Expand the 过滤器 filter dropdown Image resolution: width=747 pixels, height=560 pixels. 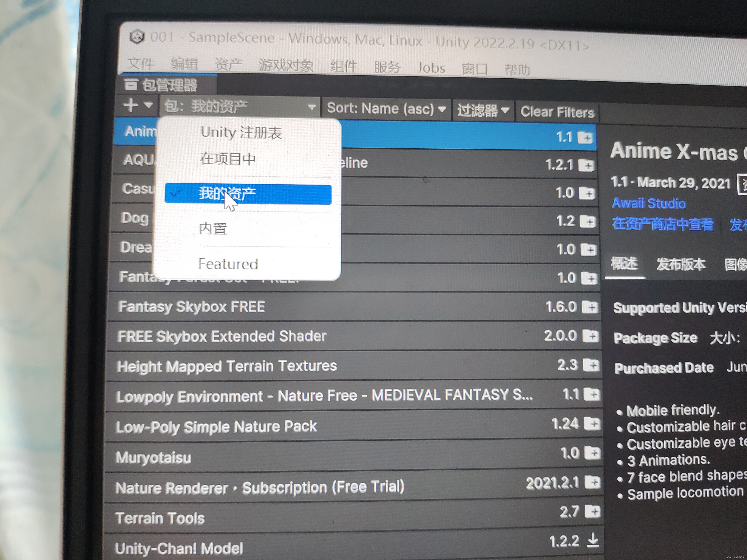(x=483, y=110)
